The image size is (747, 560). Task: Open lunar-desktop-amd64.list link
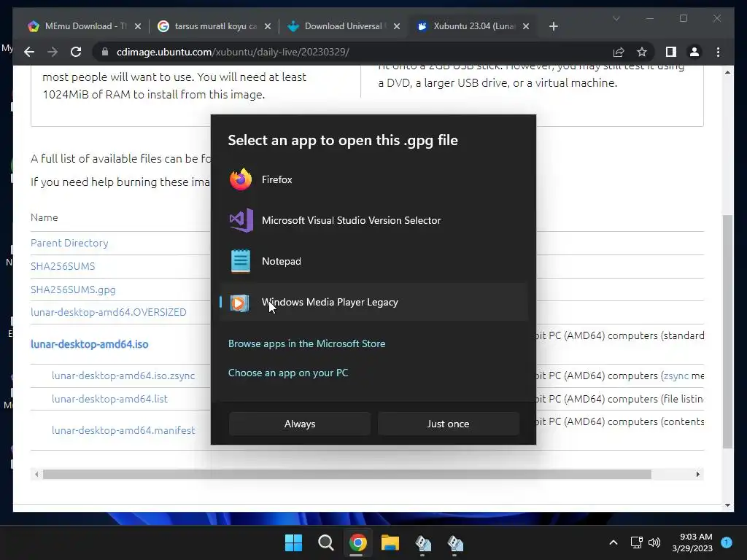point(109,399)
